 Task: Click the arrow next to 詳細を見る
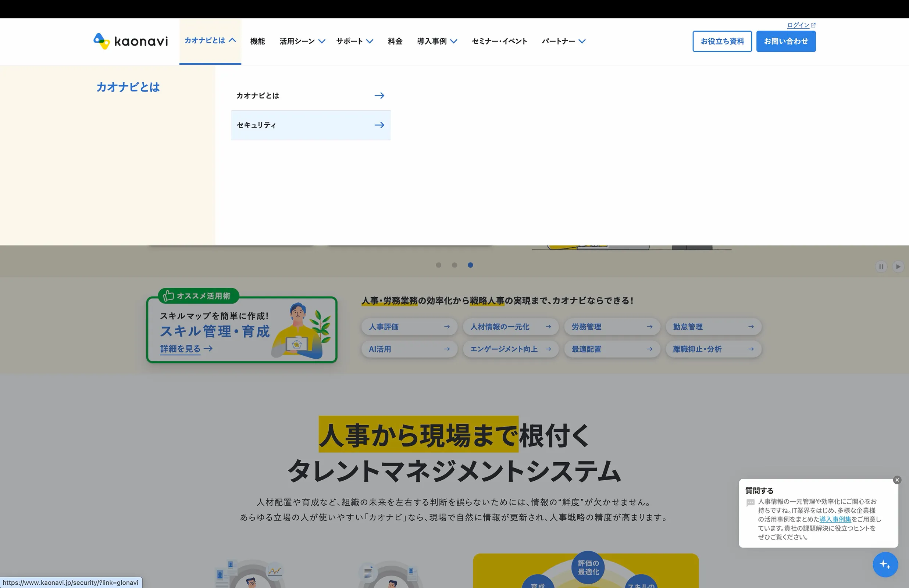pos(208,349)
